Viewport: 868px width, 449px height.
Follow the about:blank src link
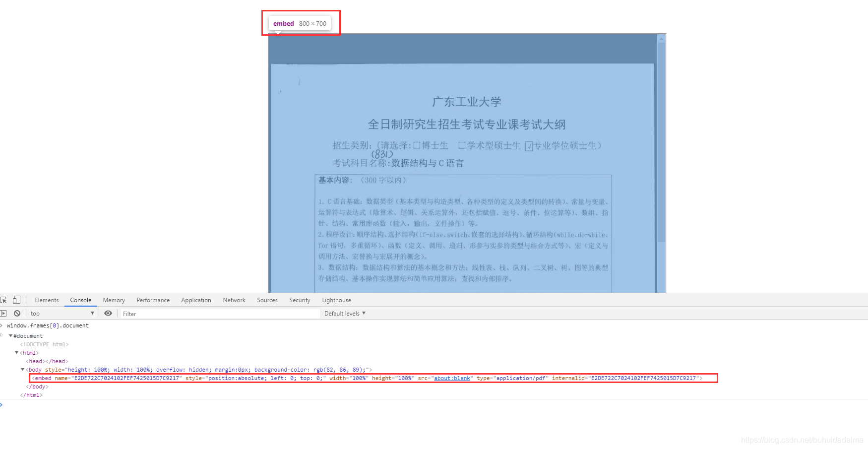(x=452, y=378)
